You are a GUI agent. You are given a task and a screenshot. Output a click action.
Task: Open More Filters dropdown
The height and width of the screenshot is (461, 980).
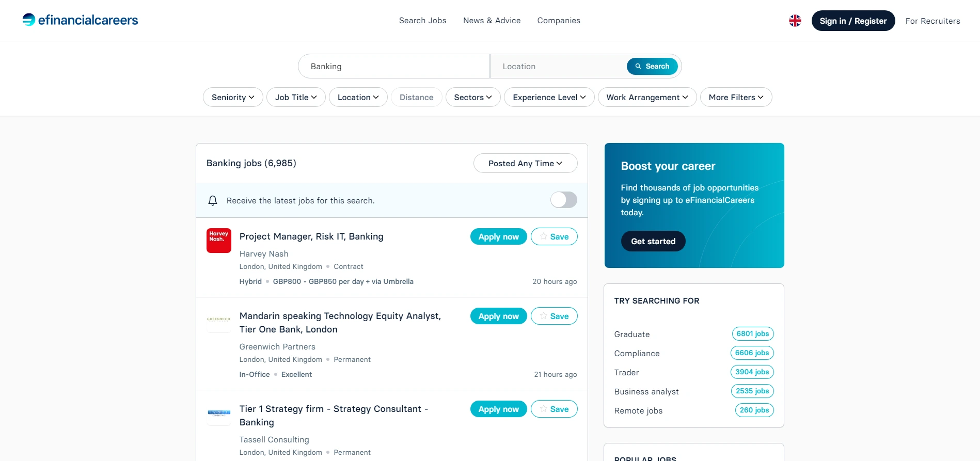pos(736,97)
